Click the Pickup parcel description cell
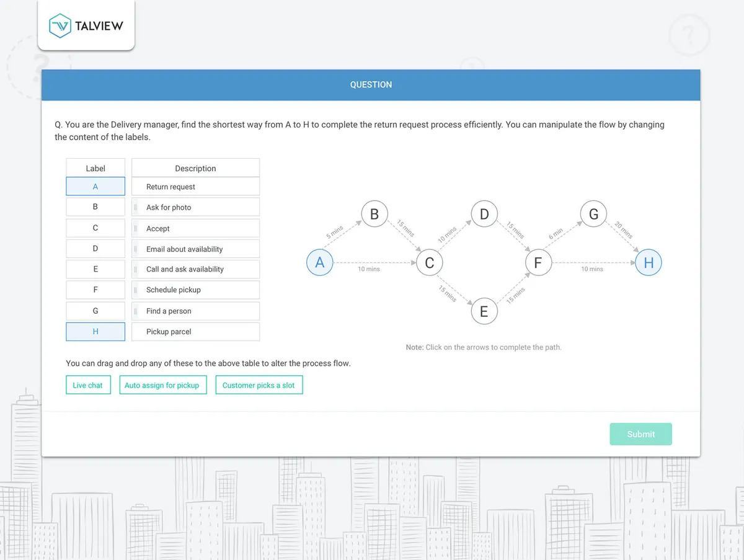This screenshot has width=744, height=560. (195, 332)
